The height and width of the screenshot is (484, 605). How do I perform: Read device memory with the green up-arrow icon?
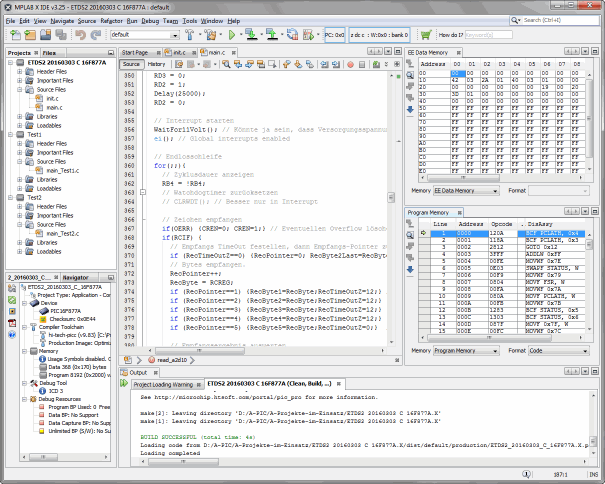point(272,35)
